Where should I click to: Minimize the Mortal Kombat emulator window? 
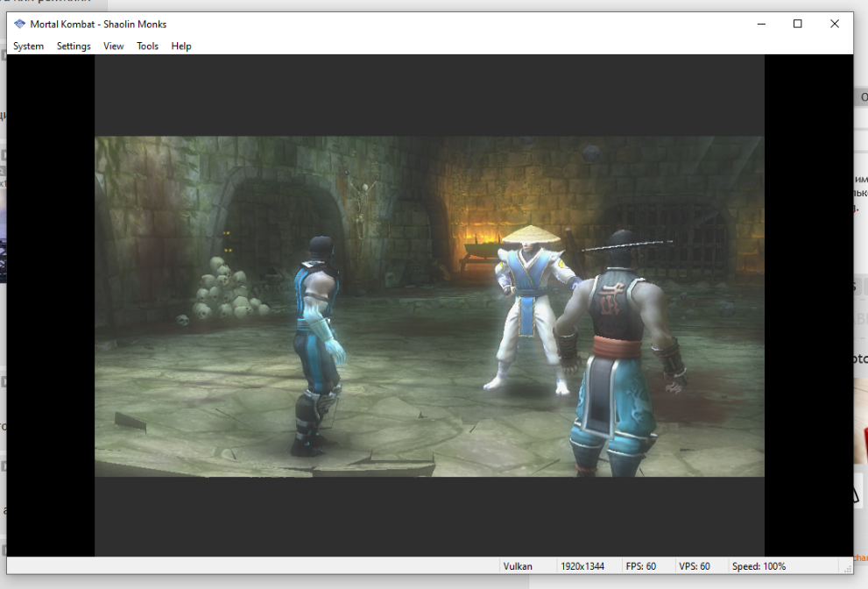click(761, 24)
